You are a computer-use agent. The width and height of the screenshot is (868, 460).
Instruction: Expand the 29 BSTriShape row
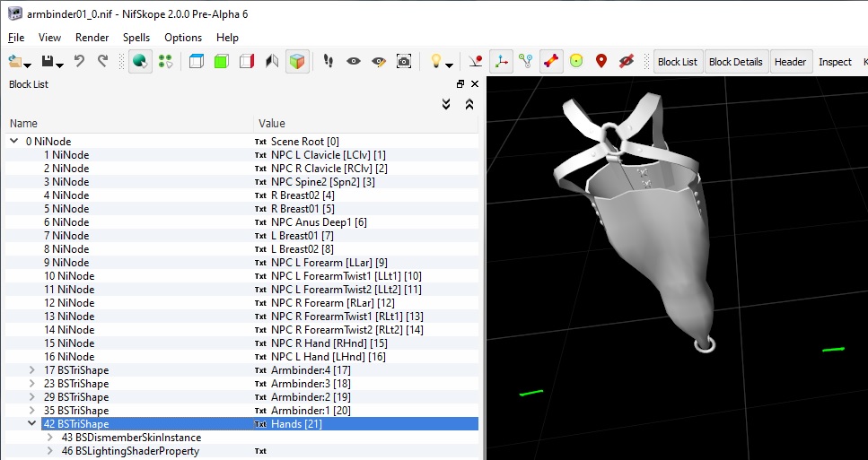tap(31, 396)
